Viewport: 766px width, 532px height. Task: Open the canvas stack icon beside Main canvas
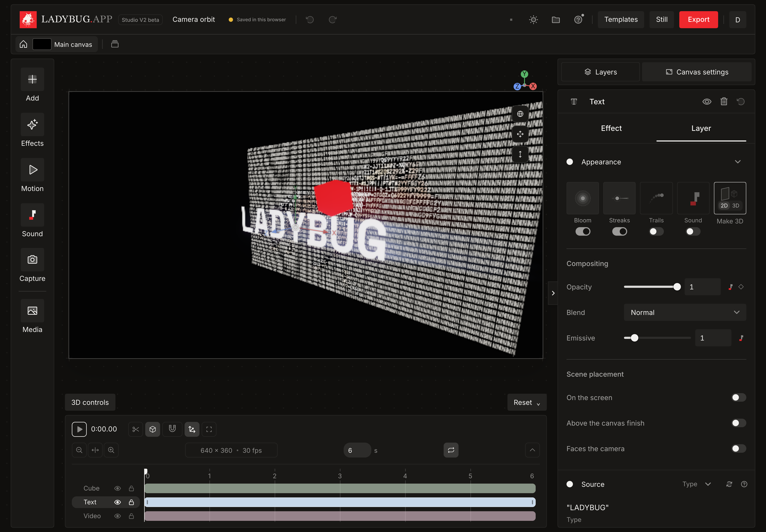(x=115, y=44)
